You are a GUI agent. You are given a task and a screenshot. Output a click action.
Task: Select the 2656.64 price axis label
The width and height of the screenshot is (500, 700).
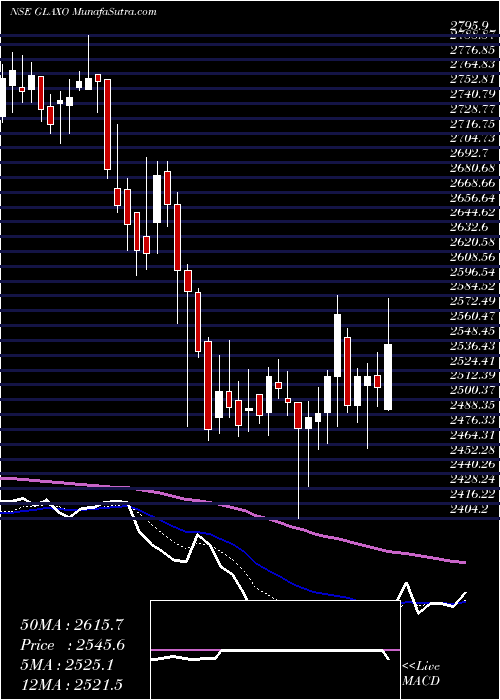pos(473,197)
